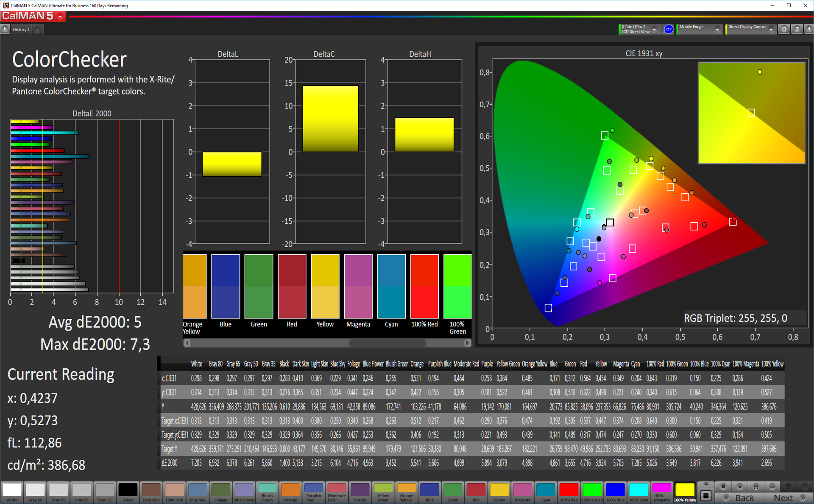This screenshot has width=814, height=504.
Task: Click the continuous read infinity icon
Action: tap(772, 487)
